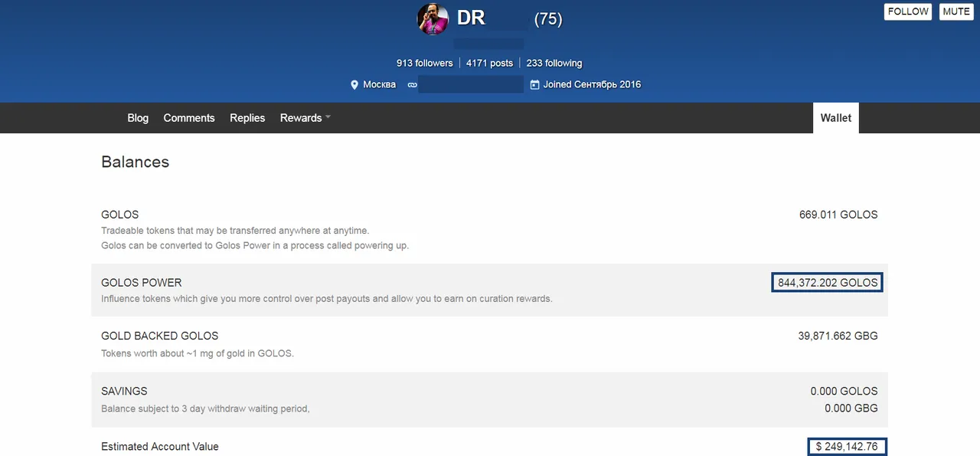
Task: Click 'Tokens worth about ~1 mg of gold' text
Action: [x=198, y=353]
